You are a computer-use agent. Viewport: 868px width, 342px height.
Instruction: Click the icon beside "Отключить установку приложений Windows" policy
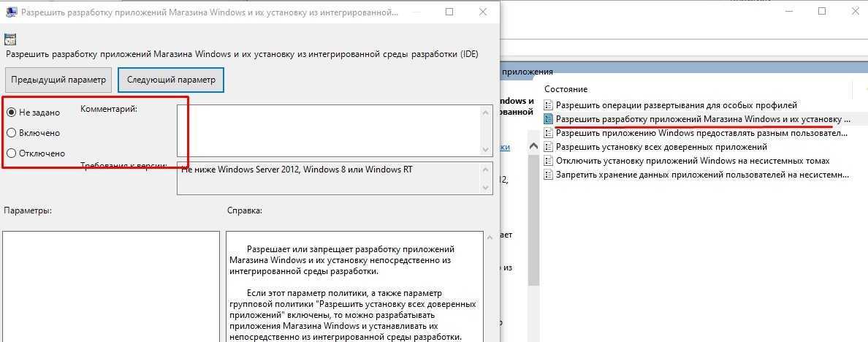[x=549, y=161]
